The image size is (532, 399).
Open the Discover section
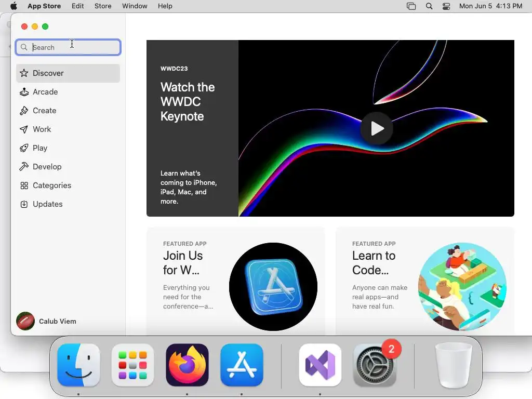tap(68, 73)
